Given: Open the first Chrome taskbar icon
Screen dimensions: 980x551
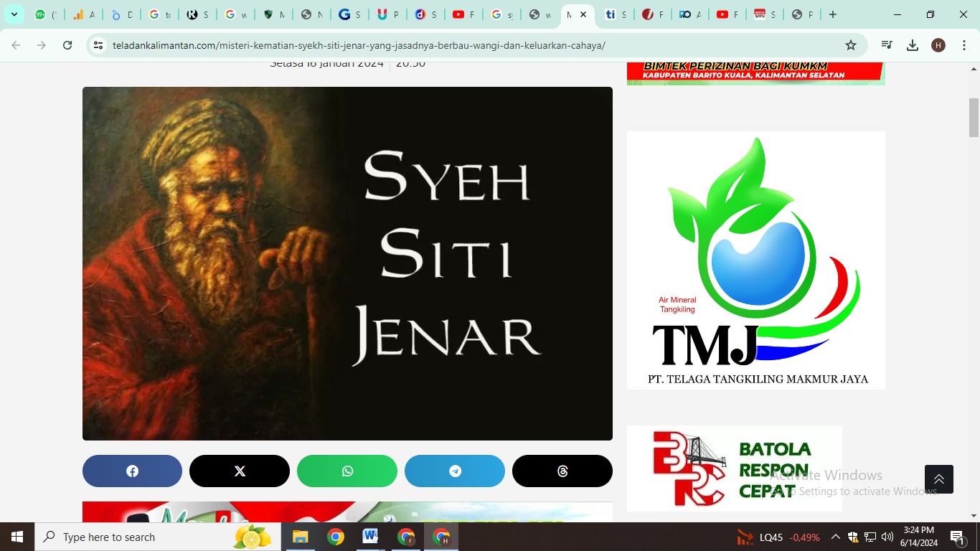Looking at the screenshot, I should [335, 537].
